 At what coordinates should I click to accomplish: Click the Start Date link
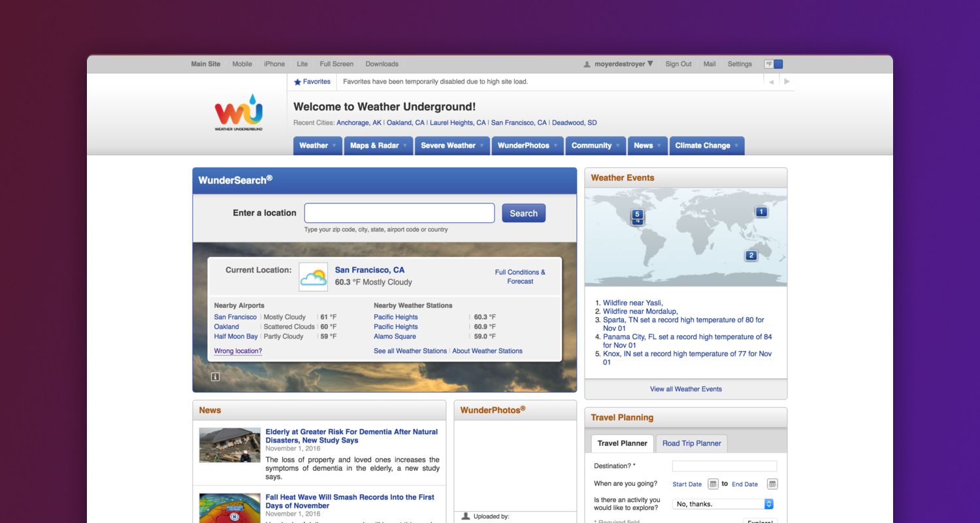pos(687,484)
